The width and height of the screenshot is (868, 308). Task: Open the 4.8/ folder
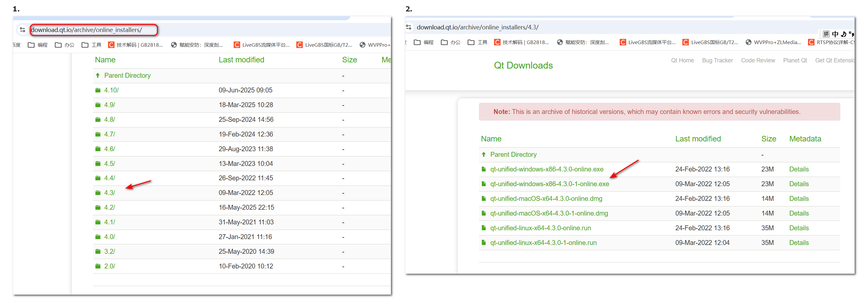[x=110, y=120]
